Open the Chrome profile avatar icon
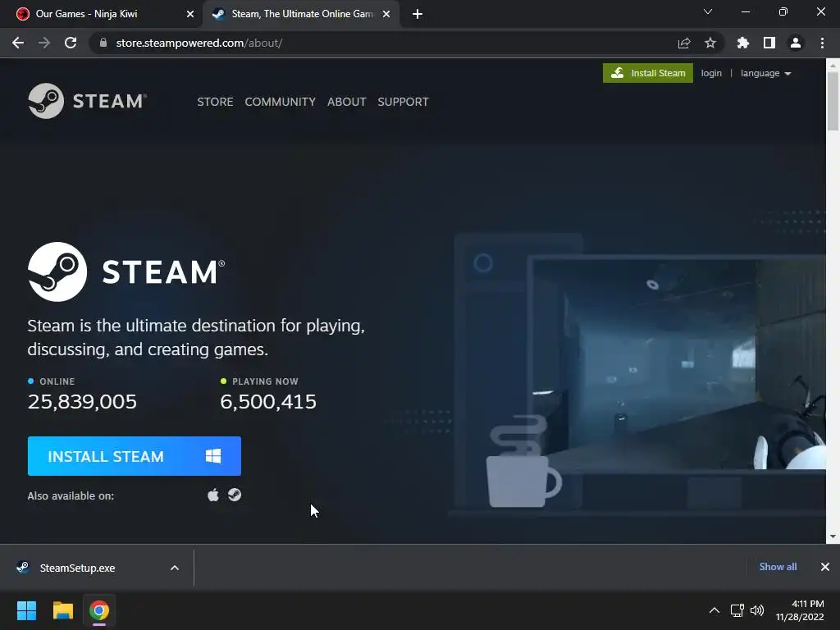840x630 pixels. click(x=796, y=43)
